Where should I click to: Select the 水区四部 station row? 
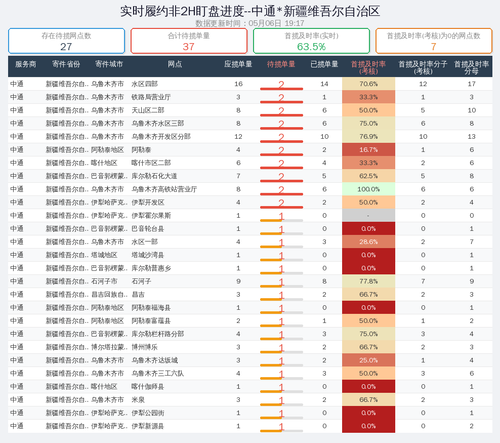[250, 84]
